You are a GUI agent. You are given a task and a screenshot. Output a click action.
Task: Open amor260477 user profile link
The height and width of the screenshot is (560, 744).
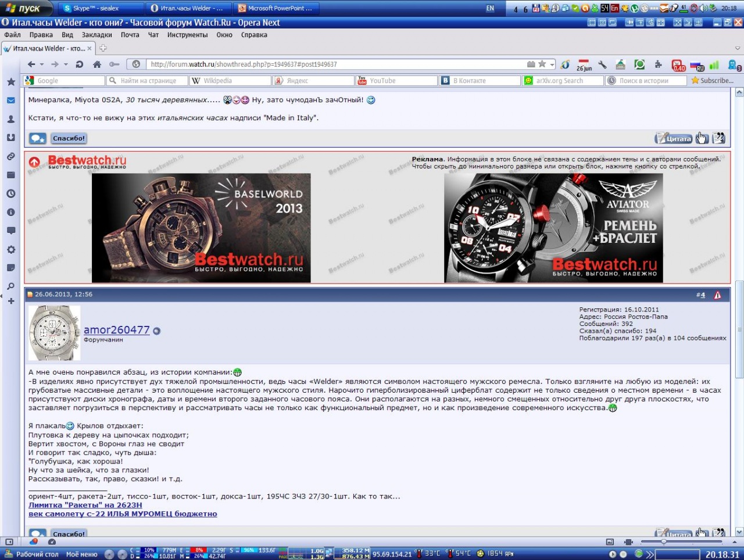pyautogui.click(x=117, y=330)
